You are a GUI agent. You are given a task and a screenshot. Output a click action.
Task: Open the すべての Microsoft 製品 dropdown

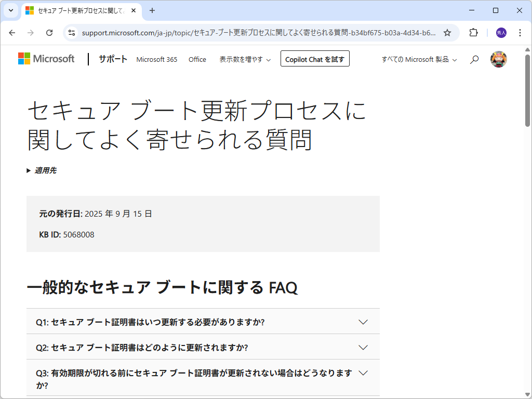tap(418, 59)
